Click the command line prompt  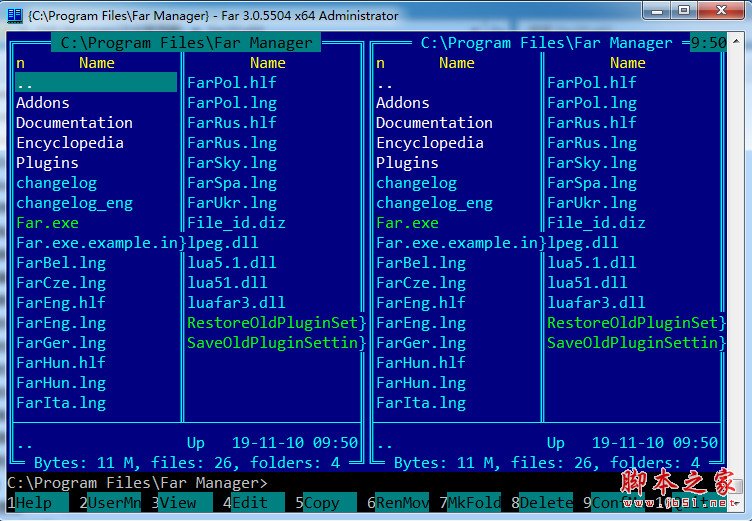coord(137,483)
